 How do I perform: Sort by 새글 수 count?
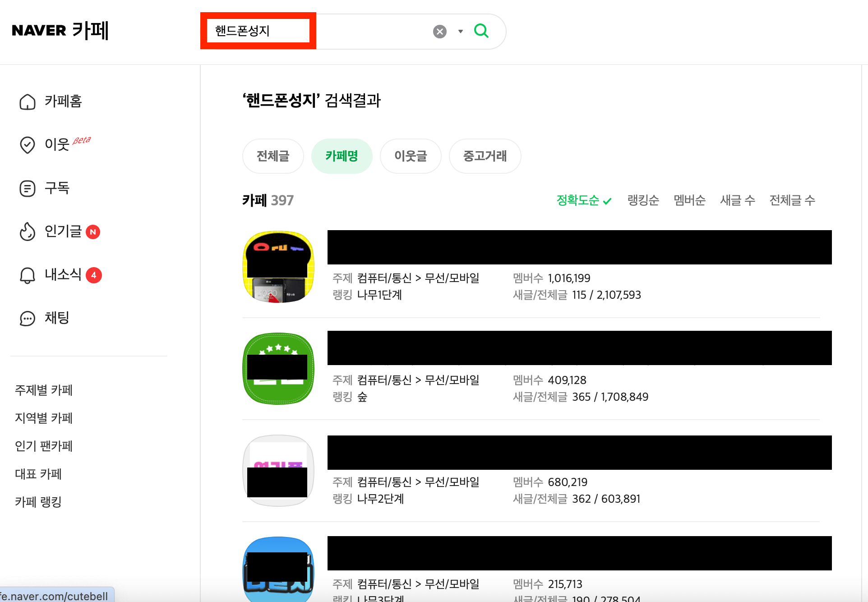[x=737, y=200]
